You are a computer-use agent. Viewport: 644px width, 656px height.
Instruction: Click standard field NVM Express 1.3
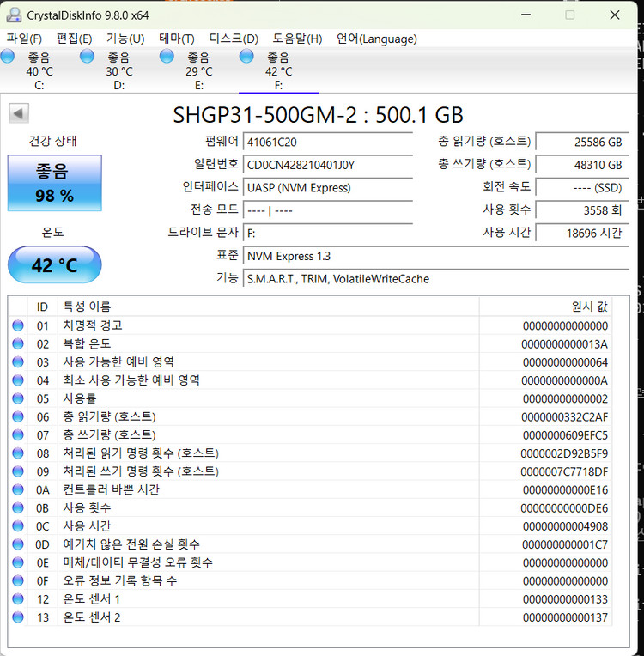[436, 256]
